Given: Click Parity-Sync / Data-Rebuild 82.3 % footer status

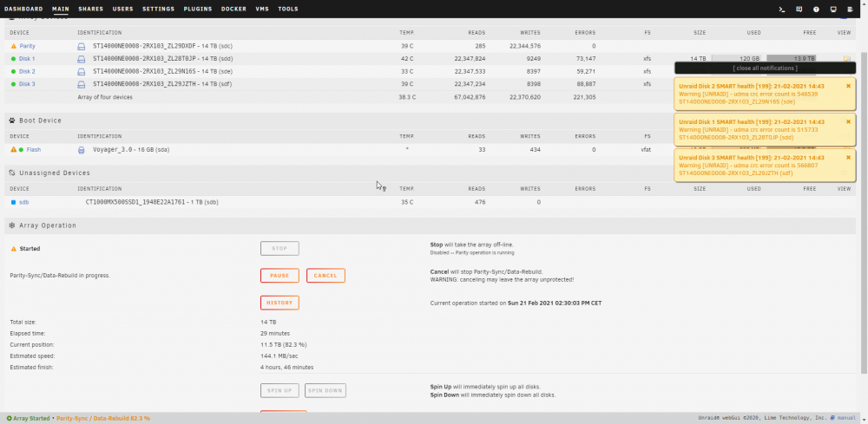Looking at the screenshot, I should (x=103, y=419).
